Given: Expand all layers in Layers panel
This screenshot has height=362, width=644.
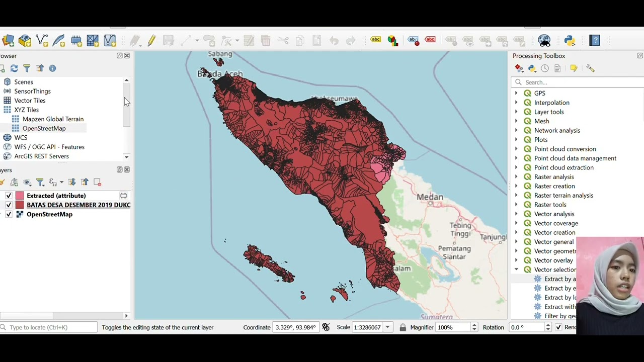Looking at the screenshot, I should coord(72,182).
